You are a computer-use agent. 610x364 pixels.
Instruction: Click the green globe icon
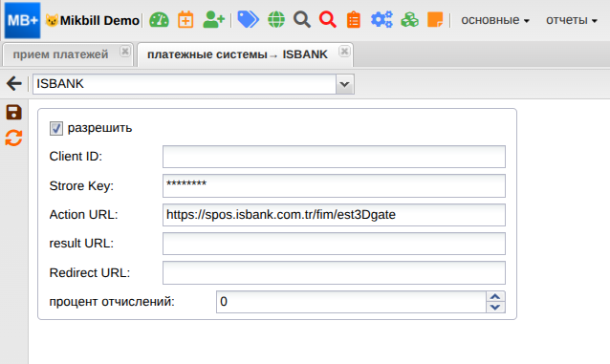[276, 19]
